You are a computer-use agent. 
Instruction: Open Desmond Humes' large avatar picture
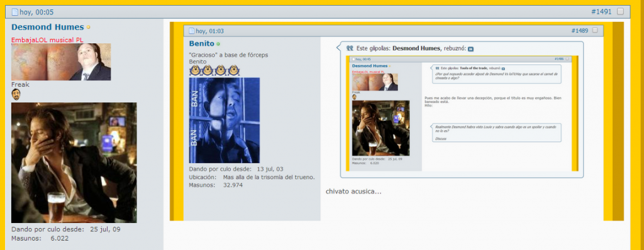point(74,163)
